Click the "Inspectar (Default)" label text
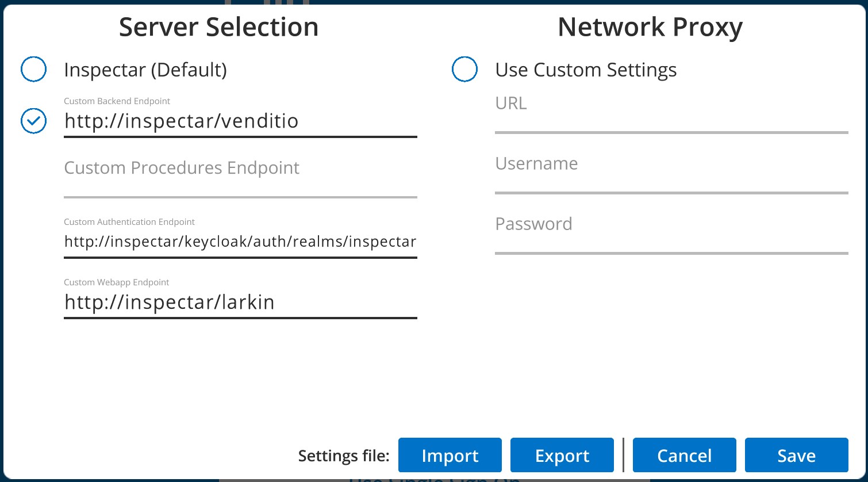 pyautogui.click(x=145, y=70)
